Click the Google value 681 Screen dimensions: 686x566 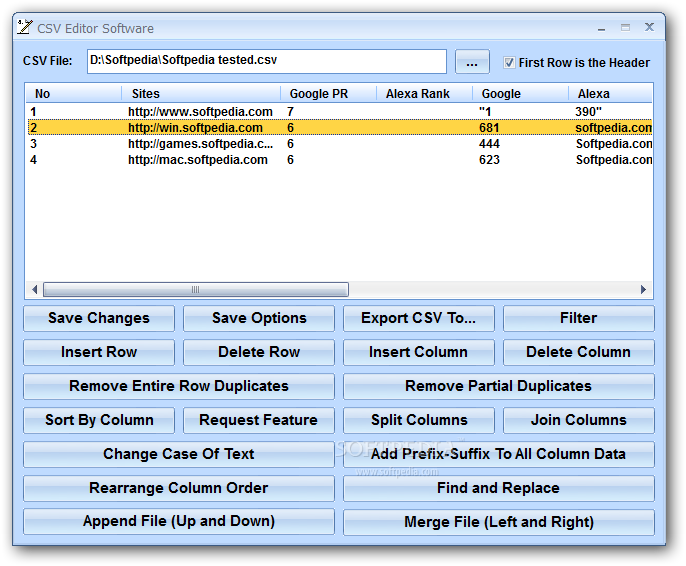click(x=489, y=128)
